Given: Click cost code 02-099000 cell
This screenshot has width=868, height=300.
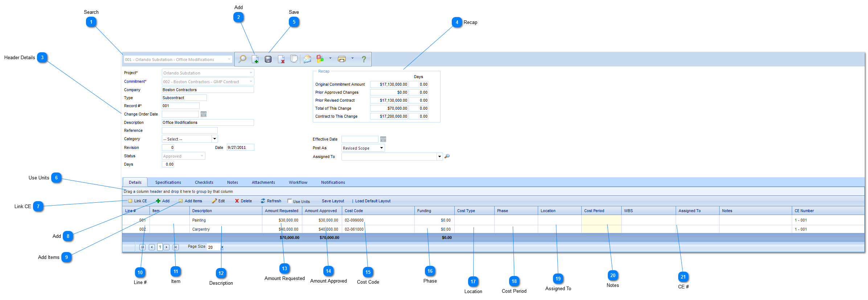Looking at the screenshot, I should pos(378,220).
